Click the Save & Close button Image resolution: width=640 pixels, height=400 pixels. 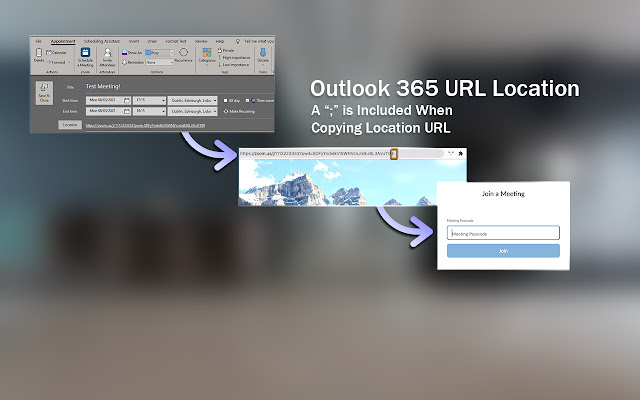click(x=44, y=93)
